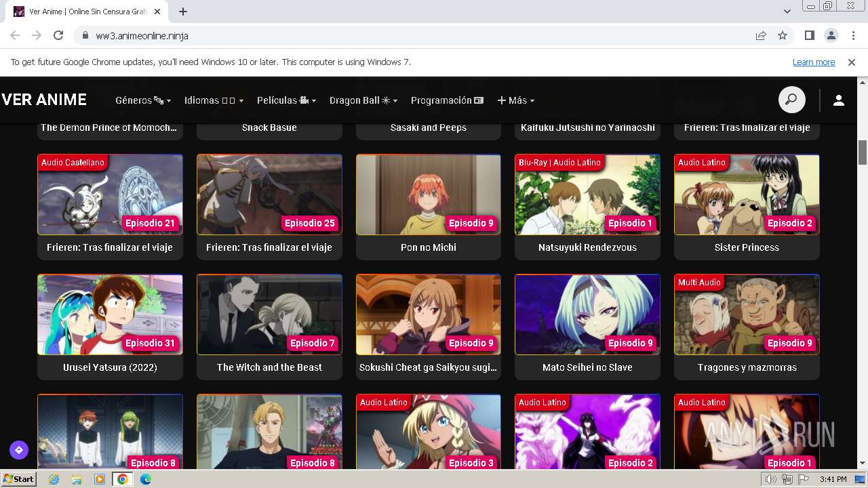Click the Tragones y mazmorras title
The image size is (868, 488).
(x=747, y=367)
